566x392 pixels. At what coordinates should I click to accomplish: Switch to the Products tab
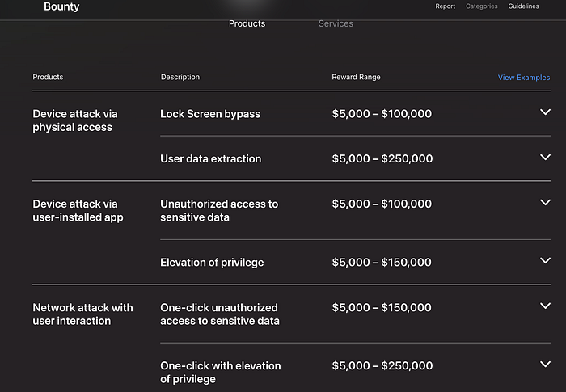point(247,23)
